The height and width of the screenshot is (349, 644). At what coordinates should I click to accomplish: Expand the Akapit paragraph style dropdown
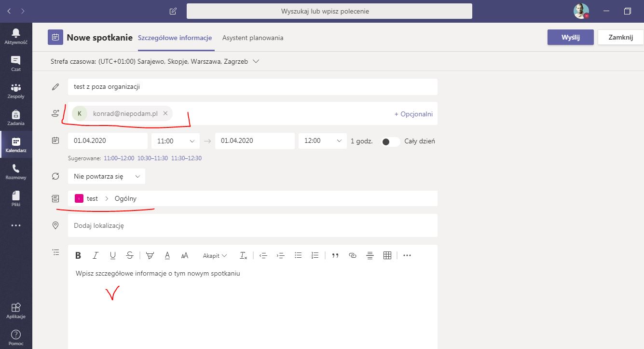click(215, 256)
